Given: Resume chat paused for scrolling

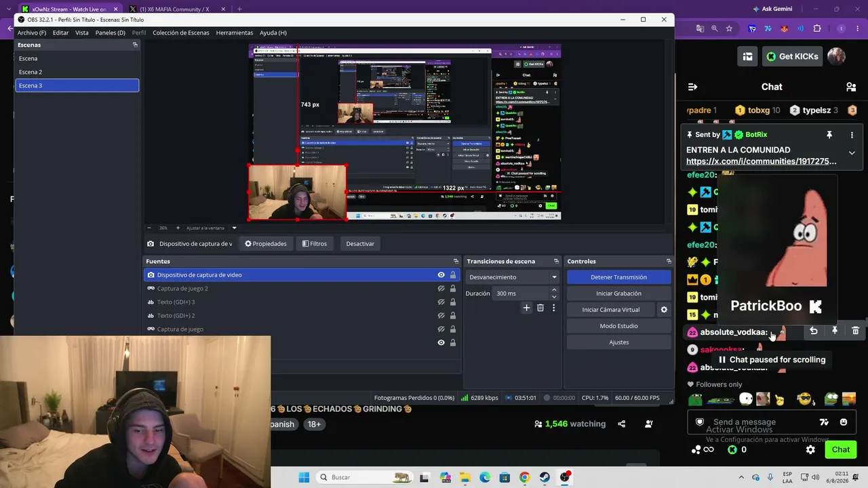Looking at the screenshot, I should [772, 360].
